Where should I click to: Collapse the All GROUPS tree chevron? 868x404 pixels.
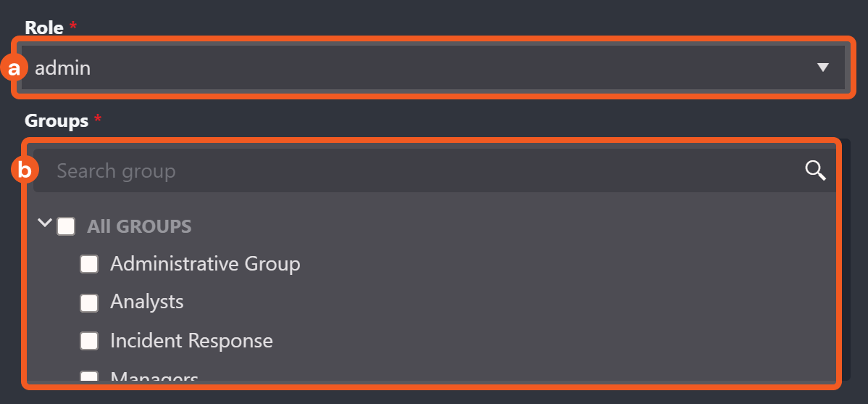pos(45,223)
